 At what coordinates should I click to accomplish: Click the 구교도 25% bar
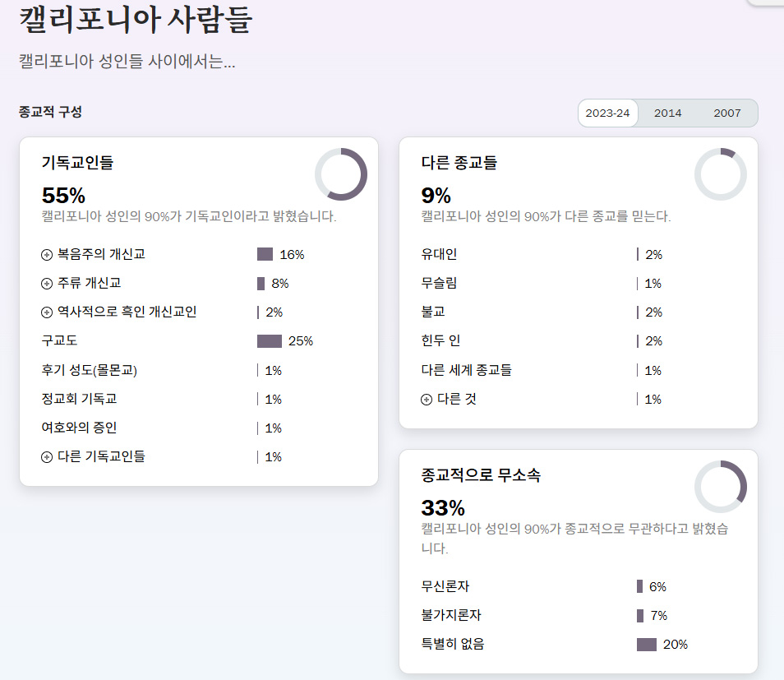coord(270,341)
